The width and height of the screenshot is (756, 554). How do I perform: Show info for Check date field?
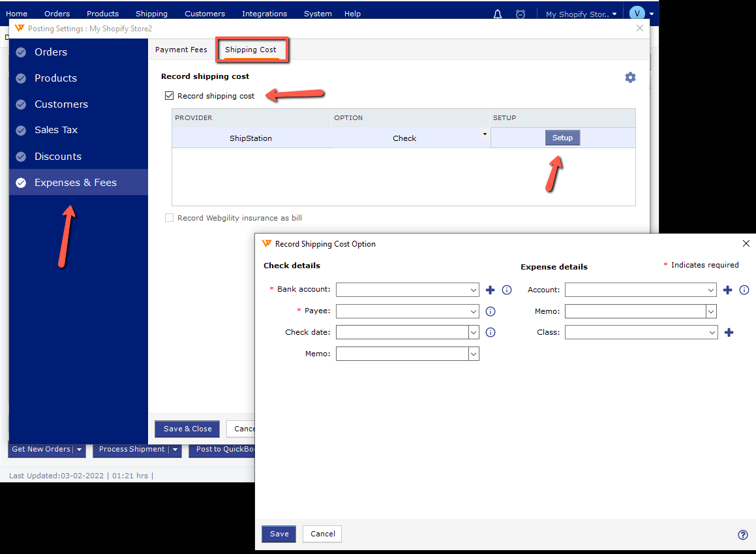(491, 332)
